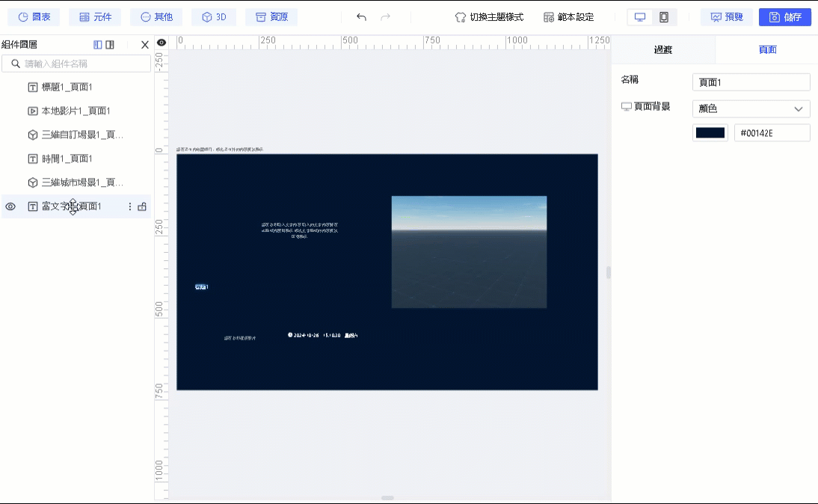818x504 pixels.
Task: Switch to the 頁面 tab
Action: 767,49
